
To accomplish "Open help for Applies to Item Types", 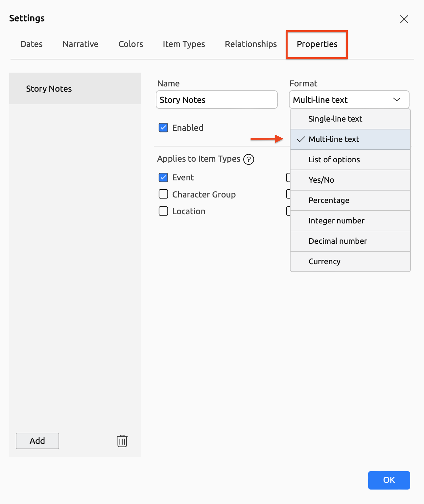I will pos(249,159).
